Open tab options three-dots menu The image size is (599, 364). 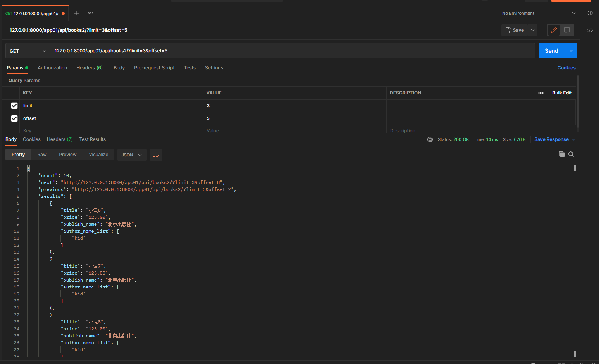pos(91,13)
